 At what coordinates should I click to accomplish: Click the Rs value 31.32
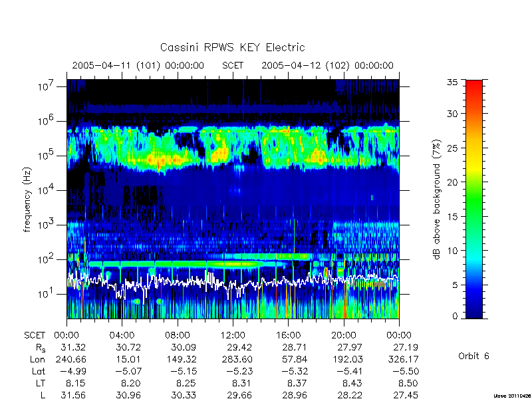point(73,347)
